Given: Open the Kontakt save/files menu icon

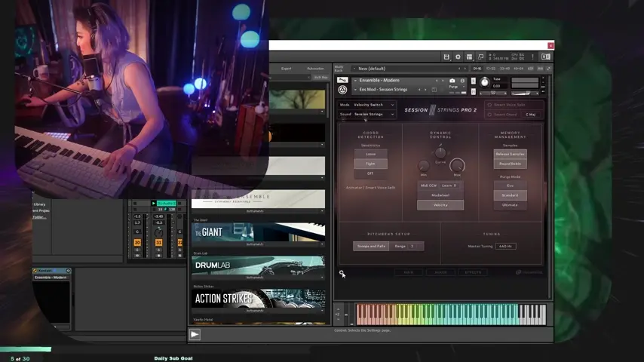Looking at the screenshot, I should pyautogui.click(x=446, y=57).
